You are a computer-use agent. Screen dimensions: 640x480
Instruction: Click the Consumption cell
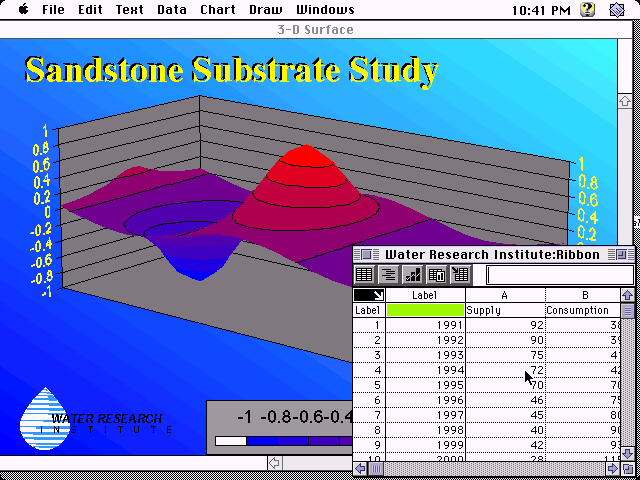coord(583,310)
